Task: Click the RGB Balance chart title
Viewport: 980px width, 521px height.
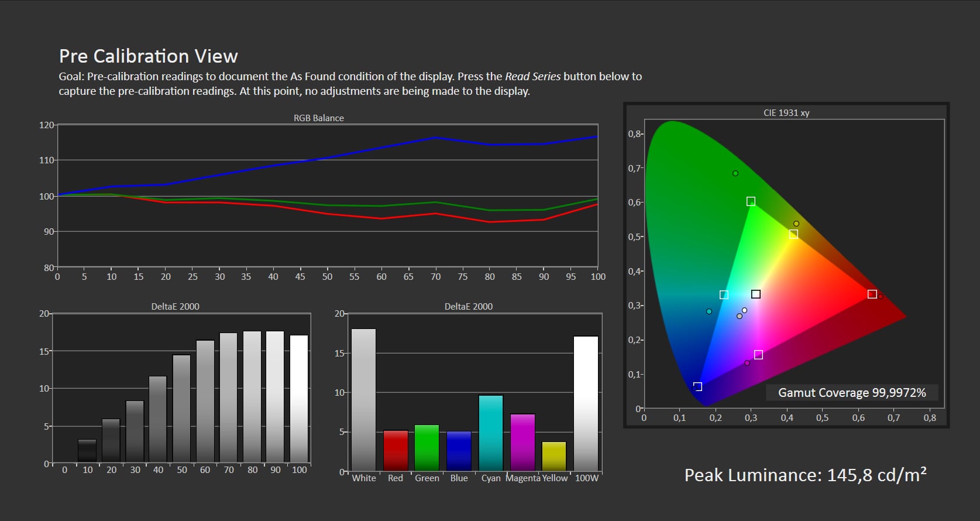Action: tap(318, 118)
